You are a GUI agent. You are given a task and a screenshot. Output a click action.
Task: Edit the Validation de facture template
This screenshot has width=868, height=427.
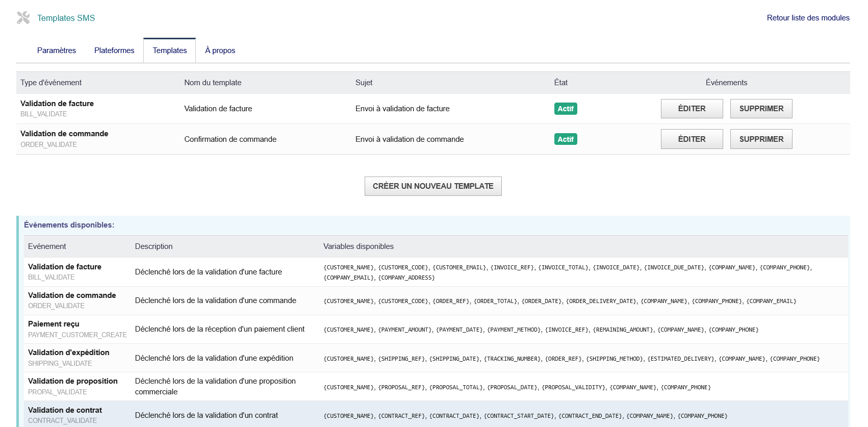click(692, 109)
